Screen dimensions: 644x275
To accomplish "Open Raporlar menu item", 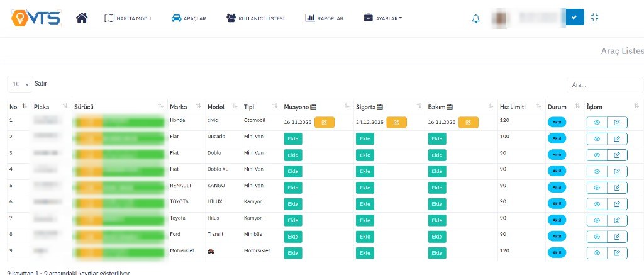I will click(324, 18).
